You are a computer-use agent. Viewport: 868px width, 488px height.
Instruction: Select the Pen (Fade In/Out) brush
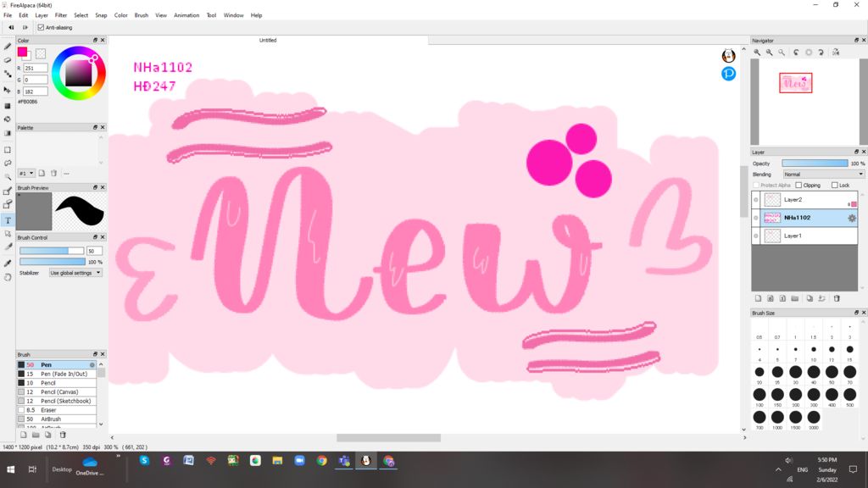click(x=57, y=374)
